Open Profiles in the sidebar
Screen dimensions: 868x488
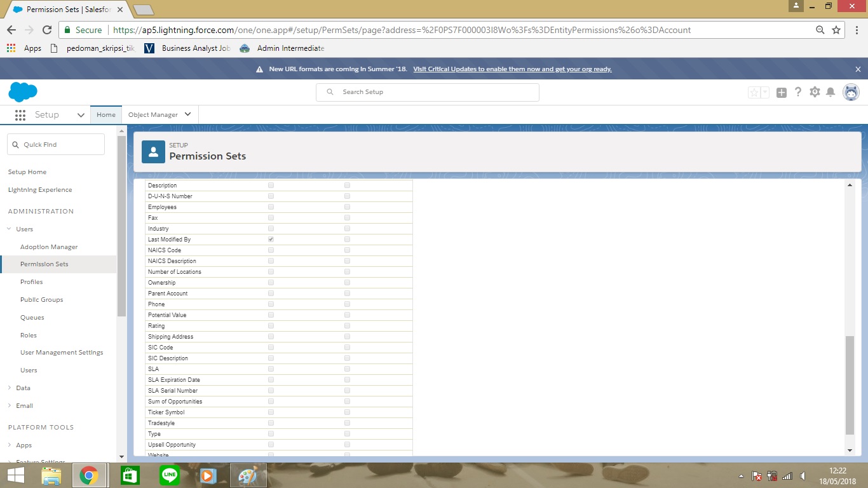[32, 282]
